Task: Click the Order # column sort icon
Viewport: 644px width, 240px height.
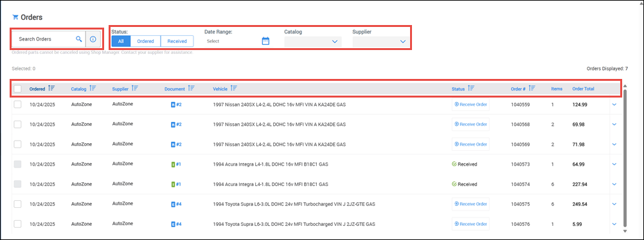Action: (532, 88)
